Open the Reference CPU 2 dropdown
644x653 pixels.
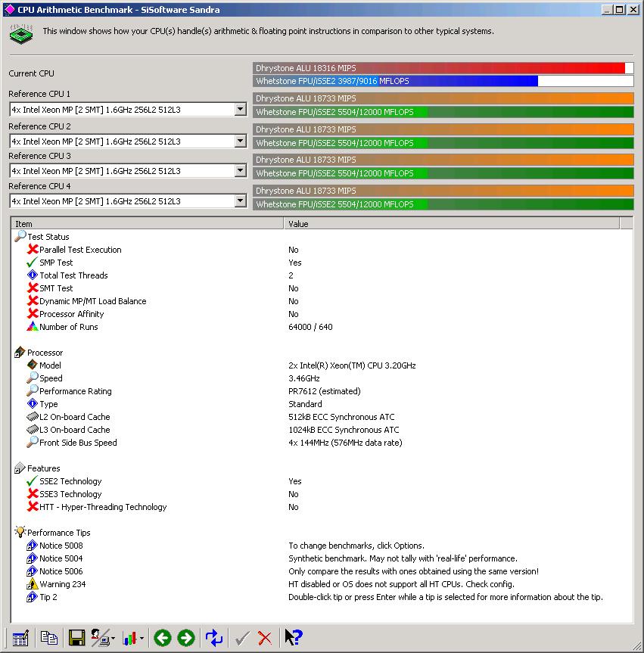click(241, 141)
